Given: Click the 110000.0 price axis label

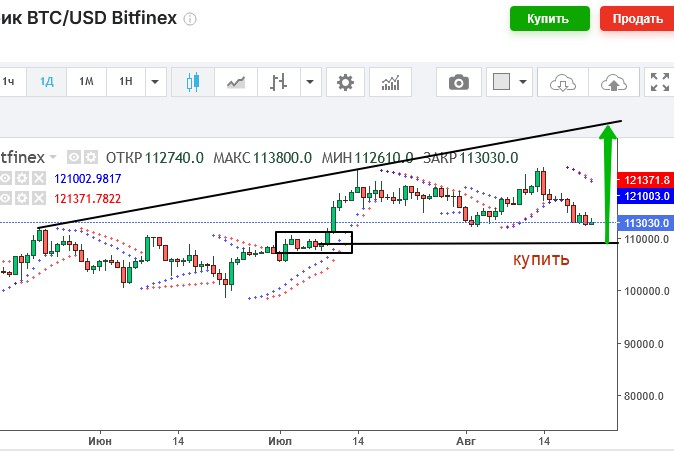Looking at the screenshot, I should pos(646,239).
